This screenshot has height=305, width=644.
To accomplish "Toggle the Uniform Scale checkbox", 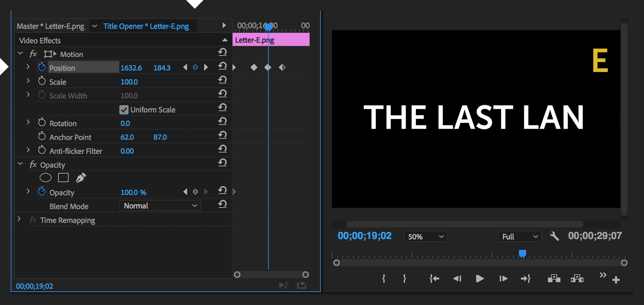I will (124, 110).
